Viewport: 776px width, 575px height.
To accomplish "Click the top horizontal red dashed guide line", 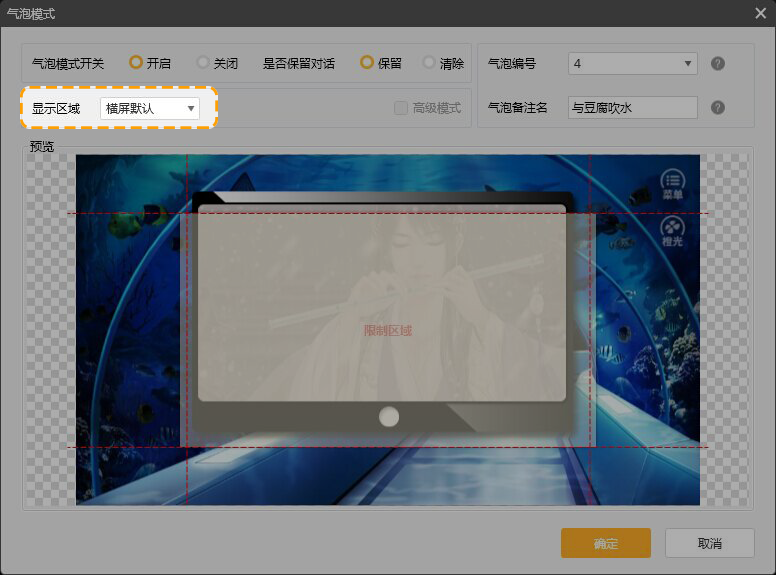I will pyautogui.click(x=130, y=213).
